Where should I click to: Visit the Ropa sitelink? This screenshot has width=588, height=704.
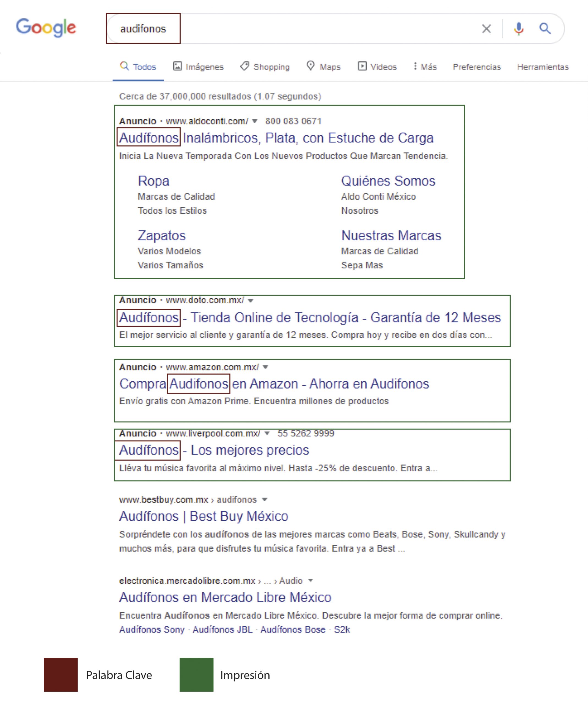pyautogui.click(x=153, y=181)
